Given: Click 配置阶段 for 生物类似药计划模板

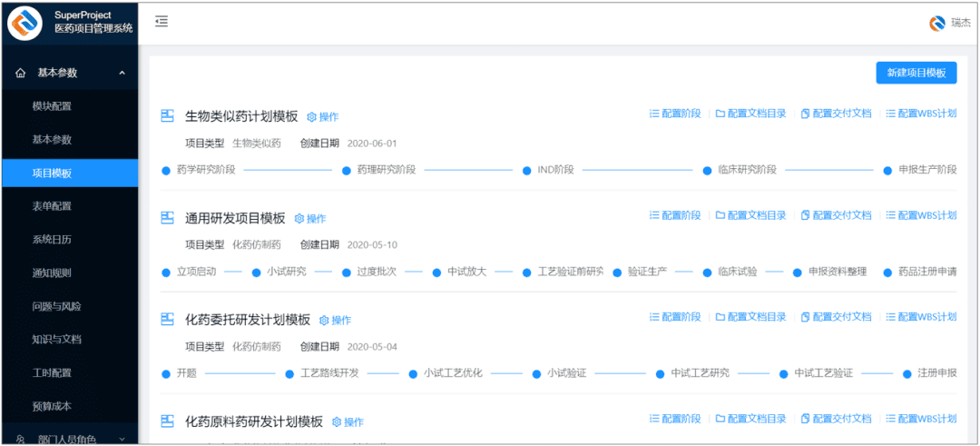Looking at the screenshot, I should pyautogui.click(x=676, y=114).
